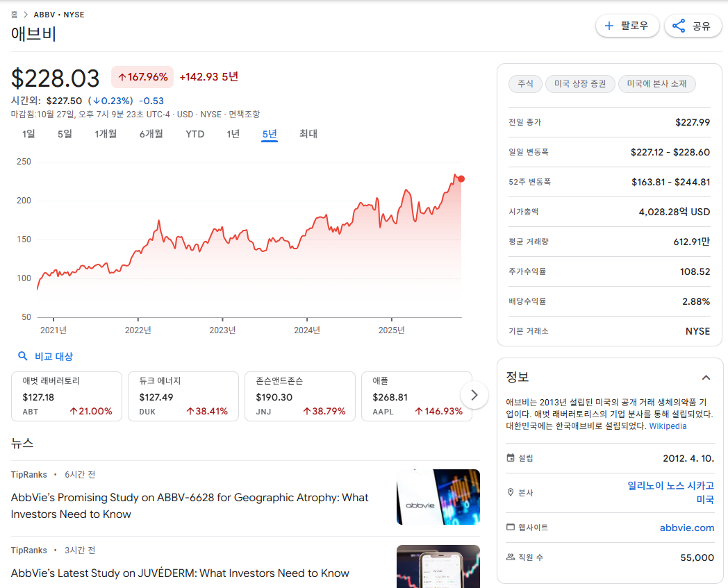
Task: Visit abbvie.com website link
Action: [x=687, y=528]
